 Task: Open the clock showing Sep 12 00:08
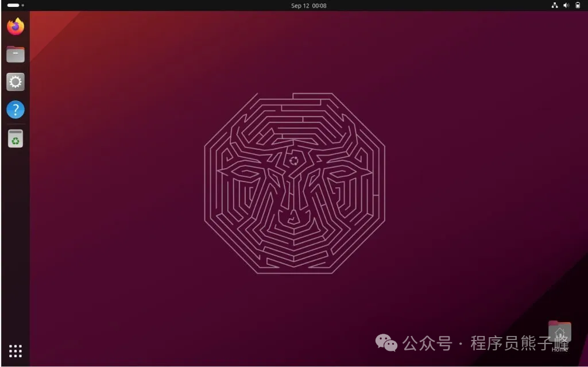pos(308,6)
